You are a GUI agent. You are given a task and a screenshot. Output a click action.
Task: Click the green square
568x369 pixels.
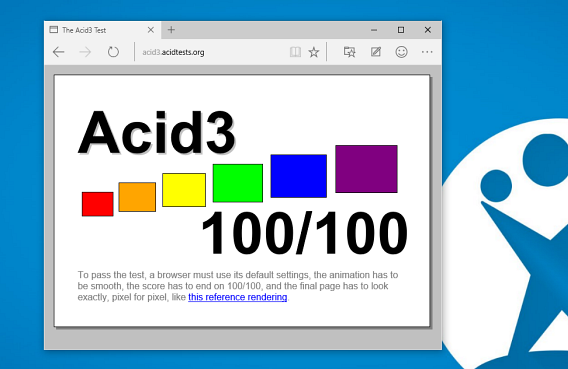tap(238, 183)
